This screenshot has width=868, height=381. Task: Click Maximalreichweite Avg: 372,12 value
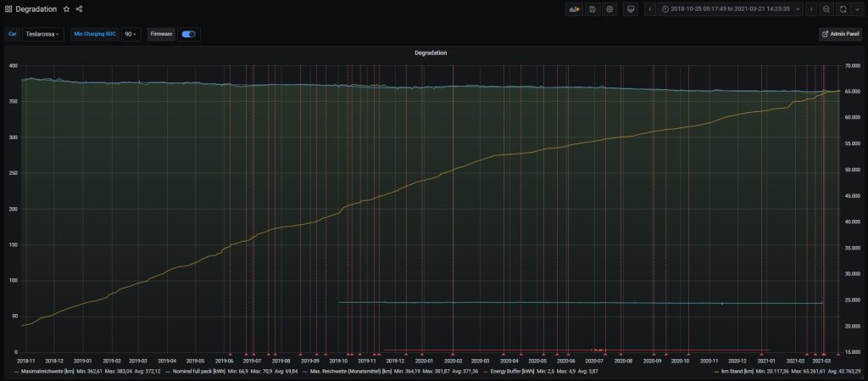pyautogui.click(x=146, y=371)
